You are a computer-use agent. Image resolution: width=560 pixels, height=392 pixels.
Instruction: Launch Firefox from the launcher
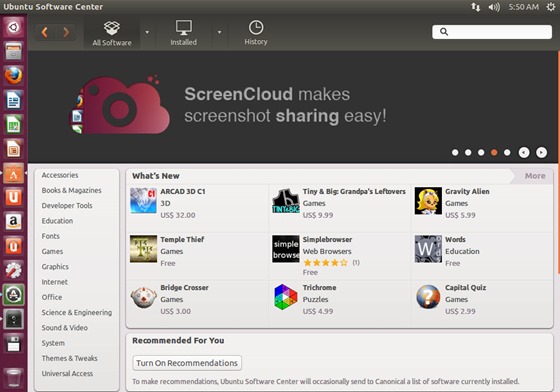tap(14, 76)
